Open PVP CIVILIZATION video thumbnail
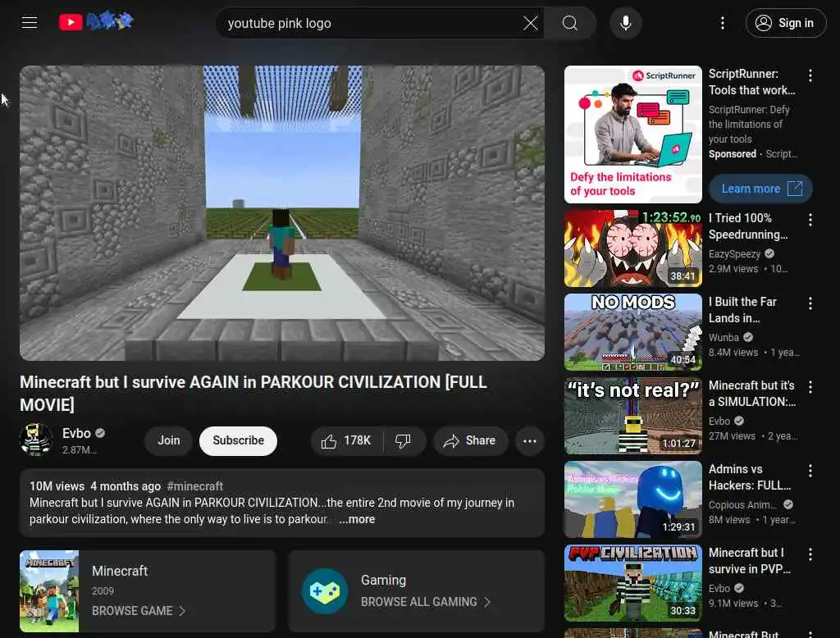The width and height of the screenshot is (840, 638). (632, 582)
